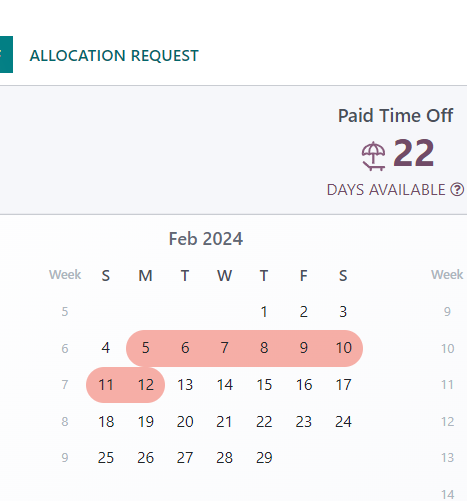This screenshot has width=467, height=501.
Task: Open the days available help icon
Action: pyautogui.click(x=457, y=190)
